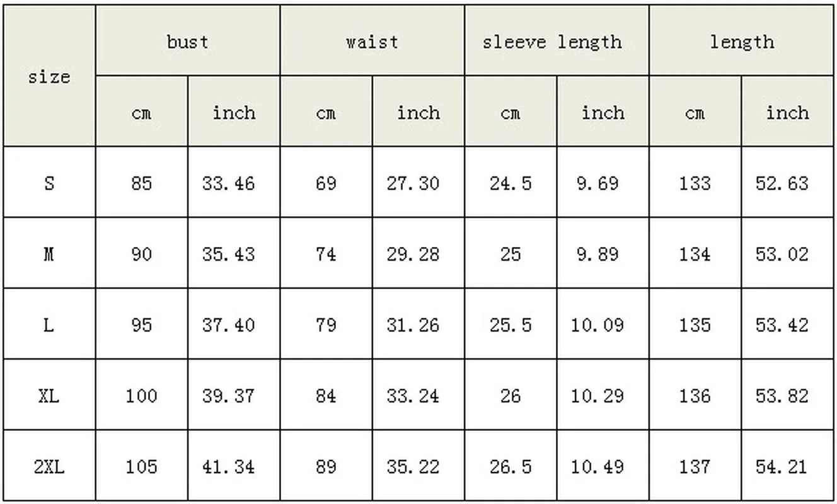Click the "inch" subheader under bust
The height and width of the screenshot is (504, 837).
pos(234,113)
